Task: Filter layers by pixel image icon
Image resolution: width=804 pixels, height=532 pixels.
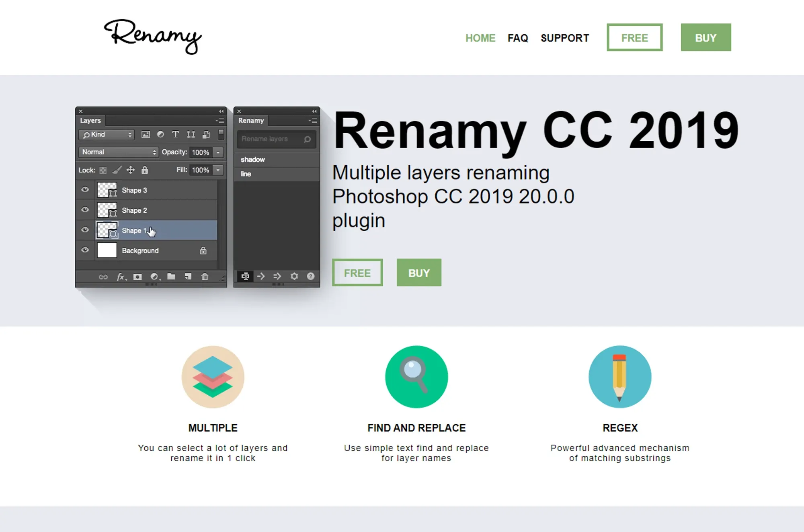Action: (146, 135)
